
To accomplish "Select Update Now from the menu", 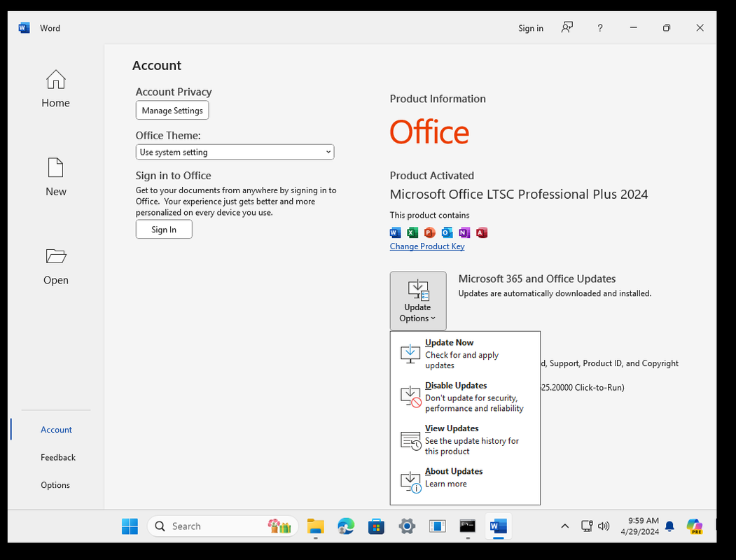I will coord(465,353).
